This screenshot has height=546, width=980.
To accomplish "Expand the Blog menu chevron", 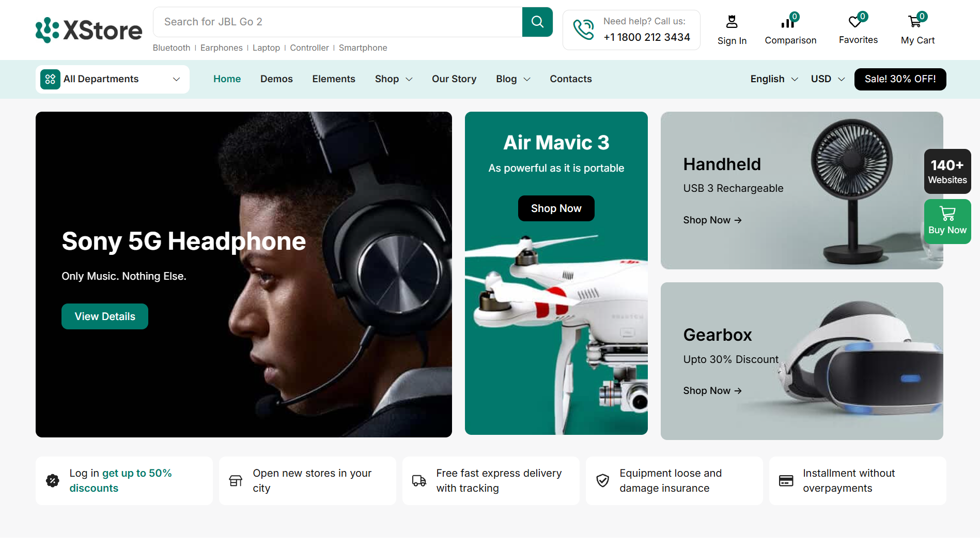I will point(527,80).
